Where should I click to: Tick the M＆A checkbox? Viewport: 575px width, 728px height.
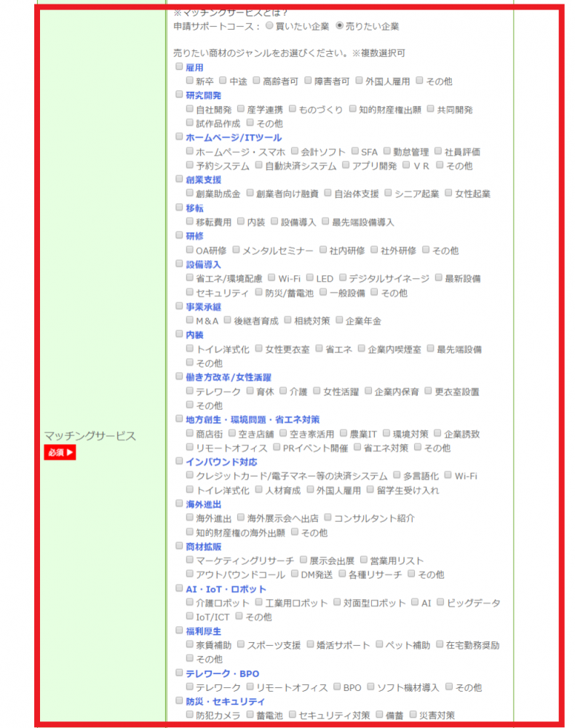click(x=189, y=320)
